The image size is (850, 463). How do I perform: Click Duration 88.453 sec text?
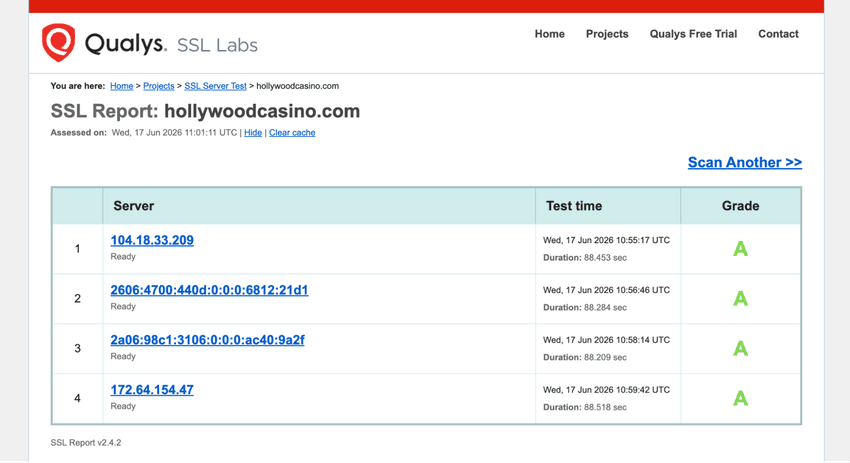pyautogui.click(x=585, y=258)
